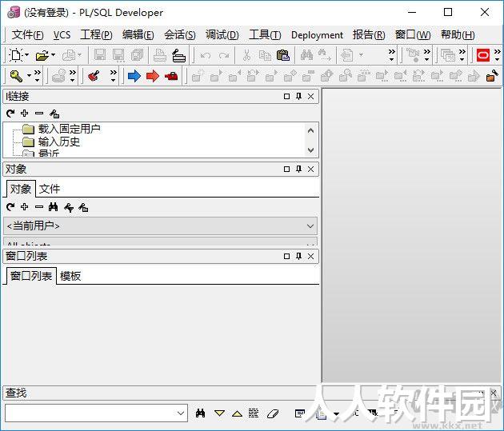Image resolution: width=504 pixels, height=431 pixels.
Task: Select the 窗口列表 tab
Action: point(31,276)
